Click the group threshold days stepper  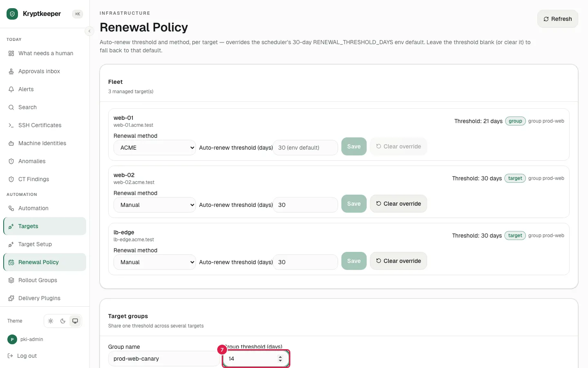coord(280,359)
